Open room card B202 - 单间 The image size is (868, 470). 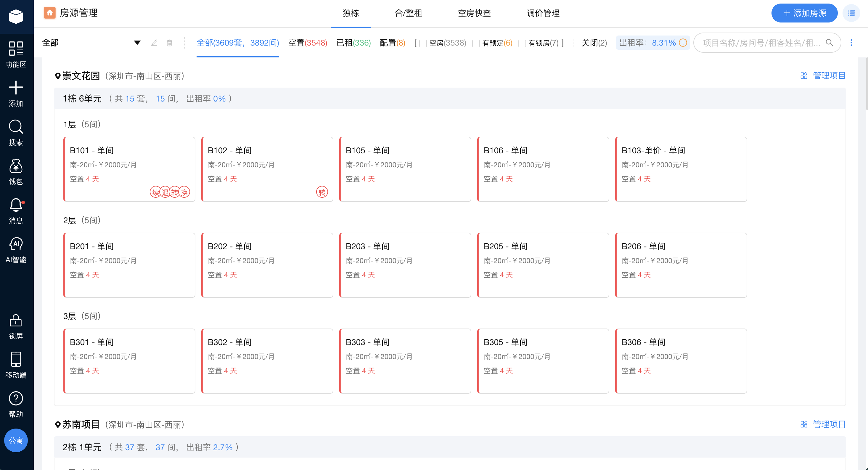coord(267,265)
